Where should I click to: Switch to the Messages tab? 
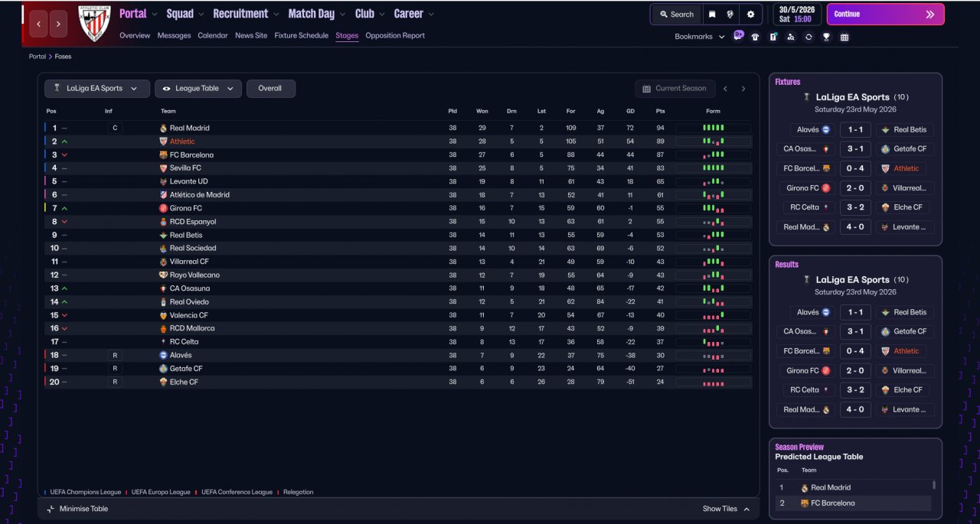click(174, 35)
